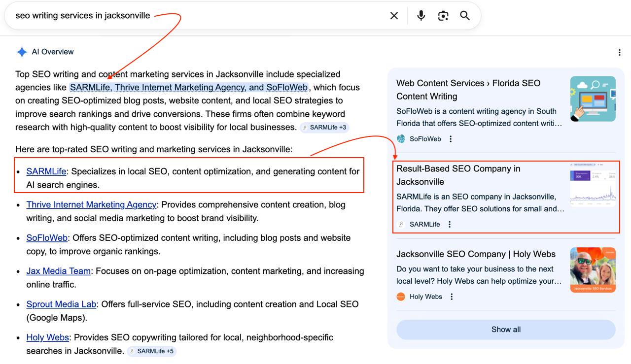
Task: Click the search magnifier icon
Action: (x=464, y=15)
